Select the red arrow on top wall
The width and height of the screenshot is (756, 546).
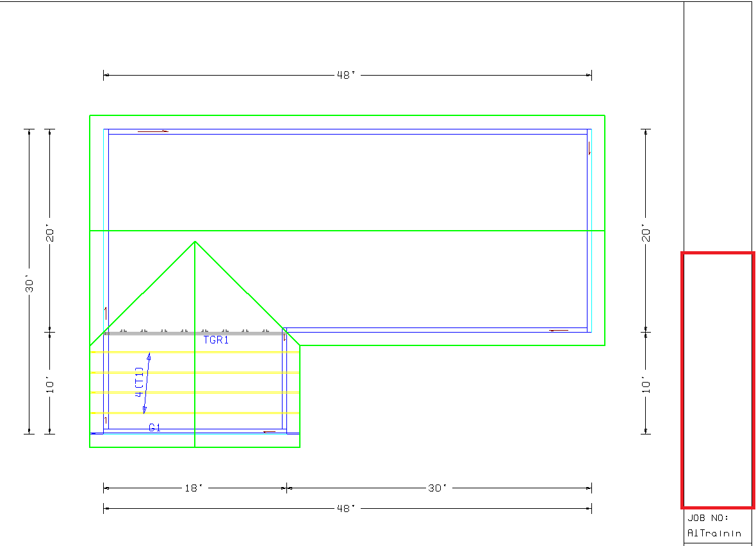[x=154, y=131]
